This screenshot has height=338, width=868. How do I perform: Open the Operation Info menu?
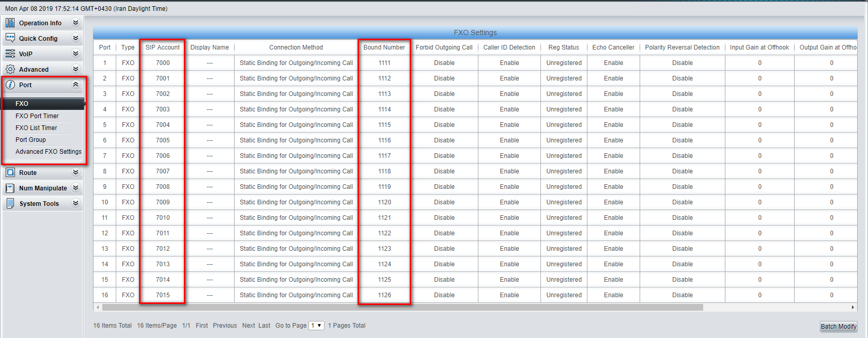point(42,23)
